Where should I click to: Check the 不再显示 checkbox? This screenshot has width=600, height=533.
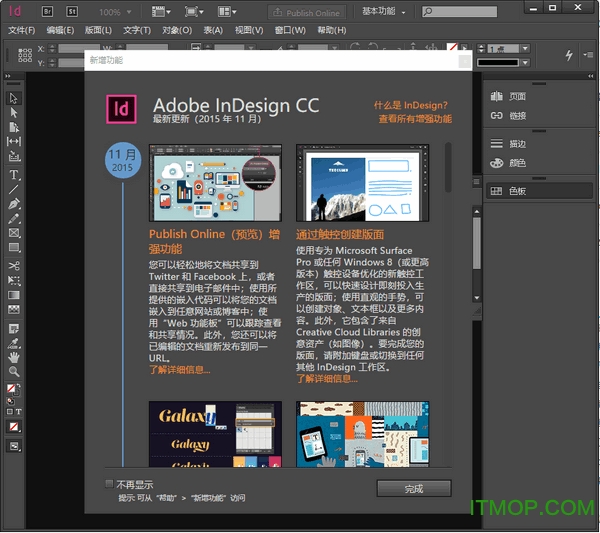[109, 484]
